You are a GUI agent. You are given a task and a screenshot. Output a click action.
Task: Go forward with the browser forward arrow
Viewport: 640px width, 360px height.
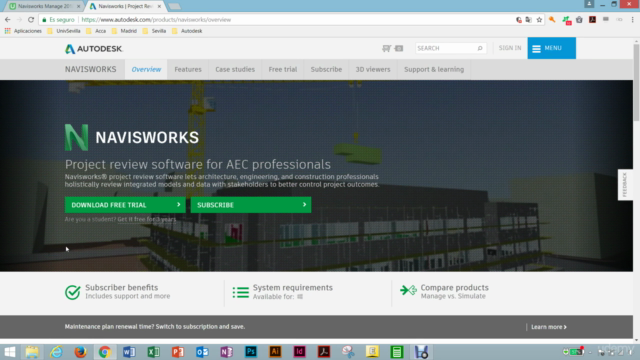coord(19,19)
